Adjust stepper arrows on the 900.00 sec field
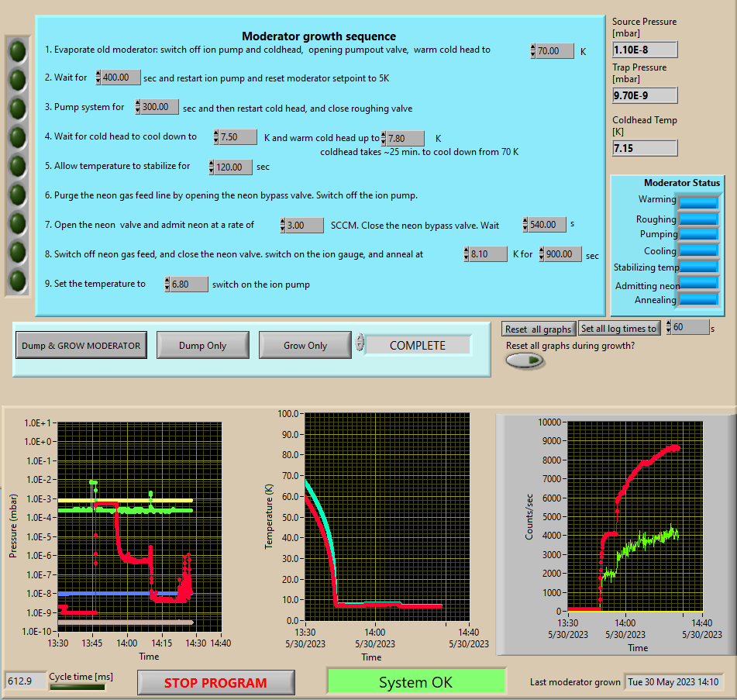Image resolution: width=737 pixels, height=700 pixels. (542, 253)
